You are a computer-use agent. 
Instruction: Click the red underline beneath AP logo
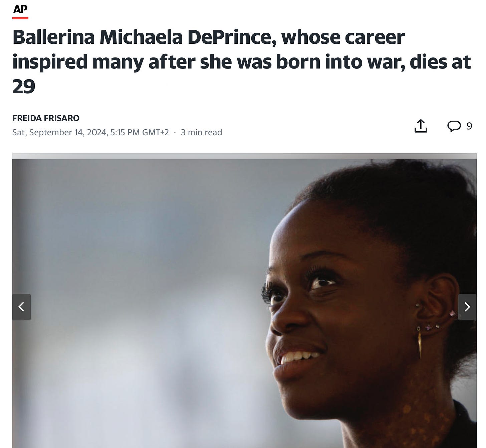pos(20,18)
